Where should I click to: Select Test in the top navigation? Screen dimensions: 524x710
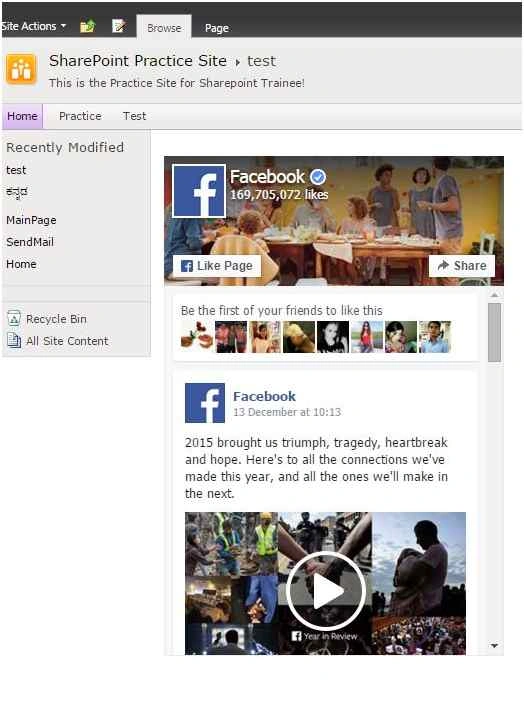pos(135,116)
